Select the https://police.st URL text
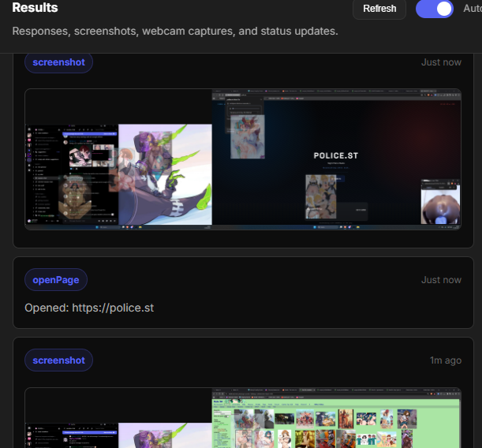Screen dimensions: 482x448 [113, 308]
